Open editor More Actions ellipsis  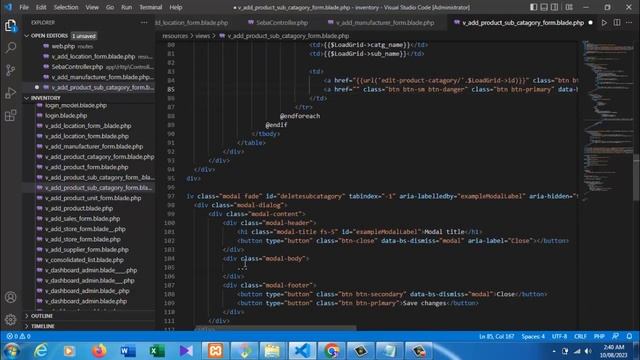click(629, 23)
